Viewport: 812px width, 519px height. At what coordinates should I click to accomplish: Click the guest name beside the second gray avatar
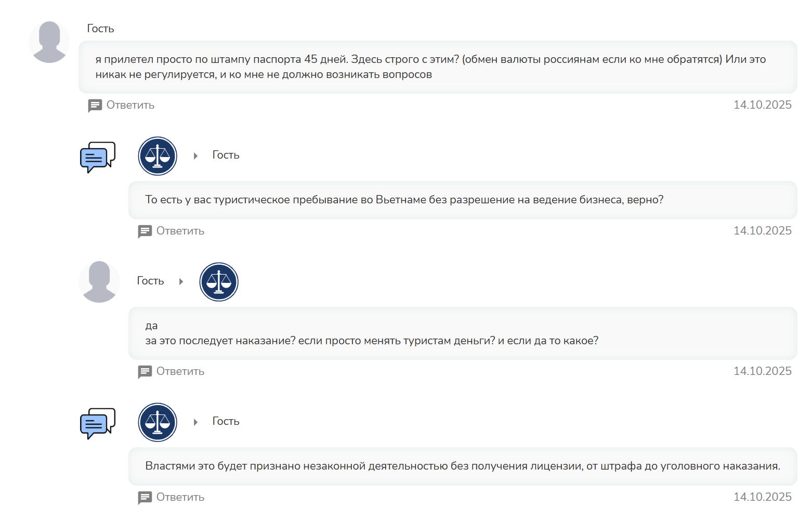click(150, 281)
